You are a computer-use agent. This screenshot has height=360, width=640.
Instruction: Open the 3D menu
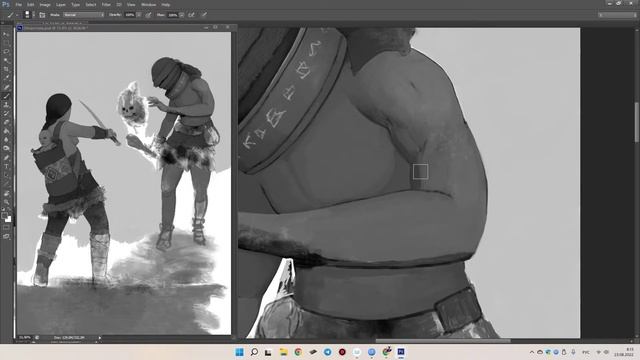119,4
